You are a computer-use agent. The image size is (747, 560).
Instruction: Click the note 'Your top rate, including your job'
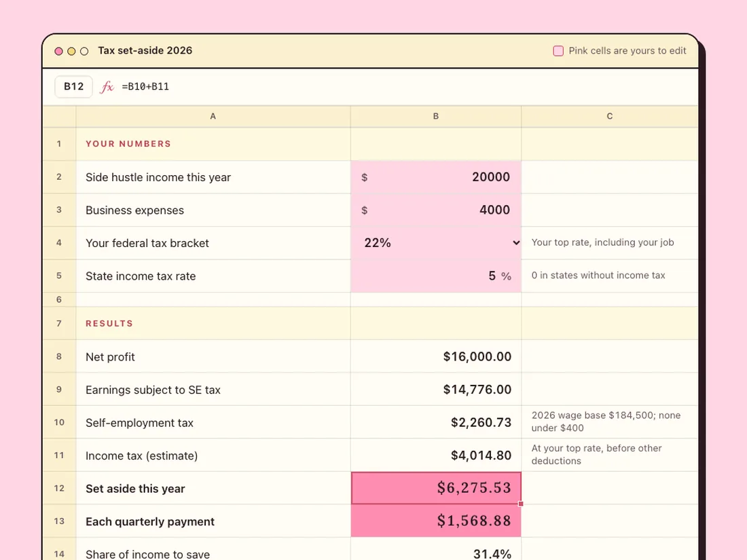coord(602,242)
